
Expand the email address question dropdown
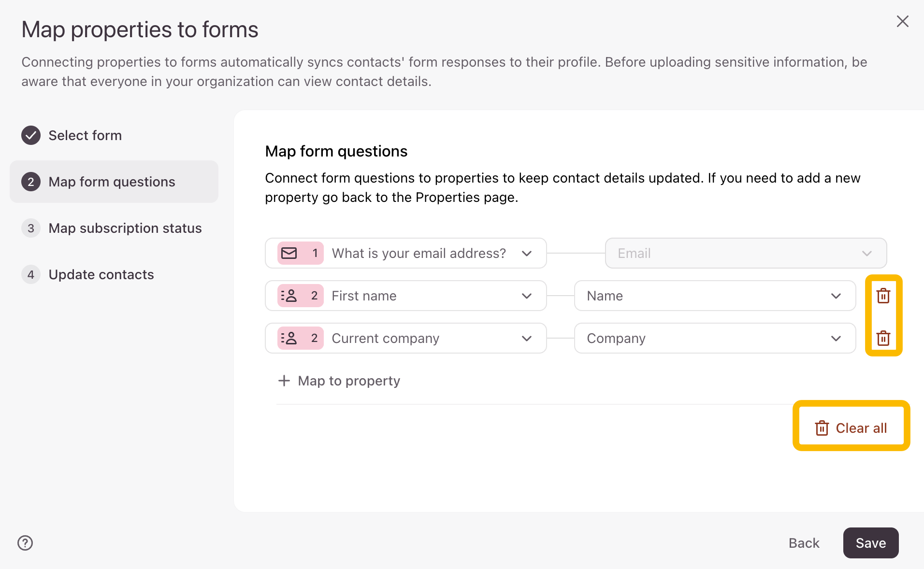(526, 253)
